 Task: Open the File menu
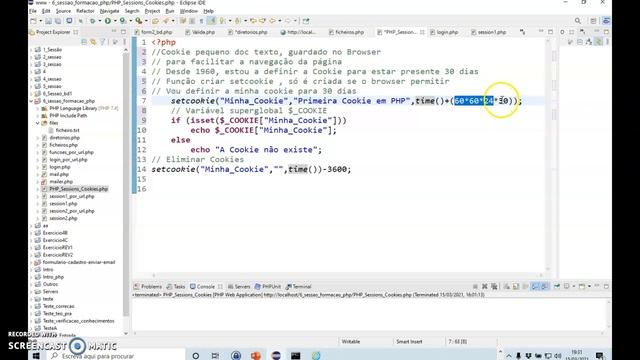33,11
